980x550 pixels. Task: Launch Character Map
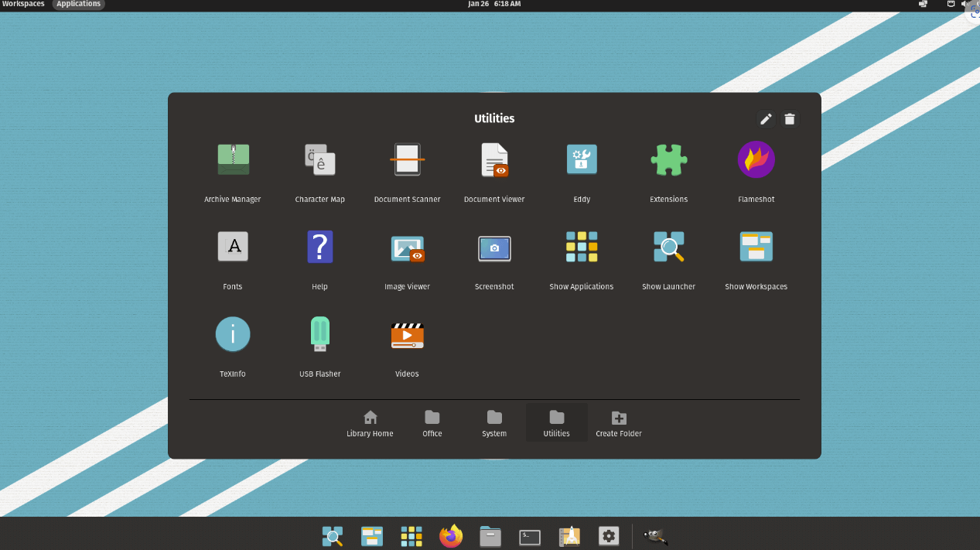[x=319, y=171]
